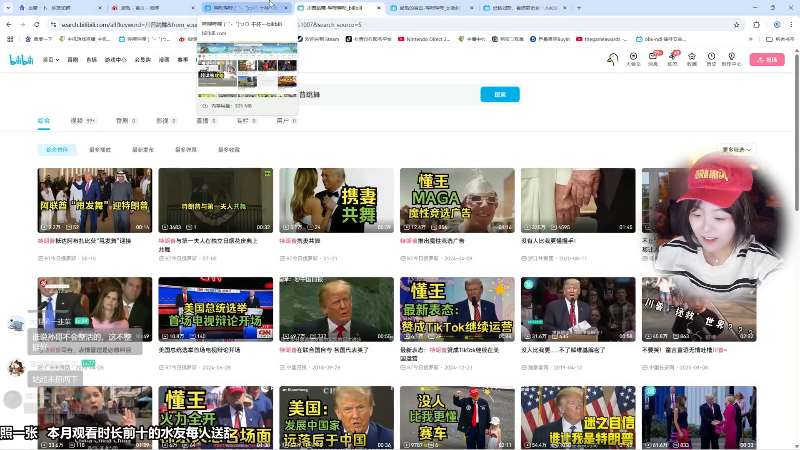Open 大会员 membership icon in header
This screenshot has height=450, width=800.
[x=633, y=59]
